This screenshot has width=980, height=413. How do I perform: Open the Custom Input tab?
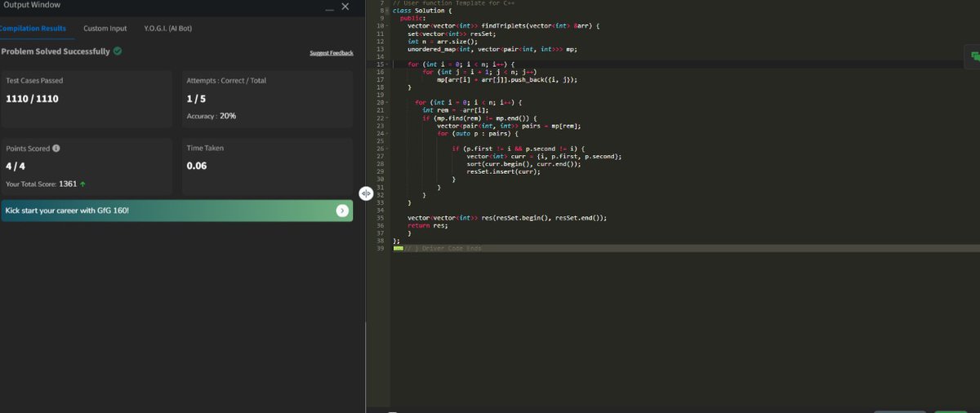[x=105, y=29]
